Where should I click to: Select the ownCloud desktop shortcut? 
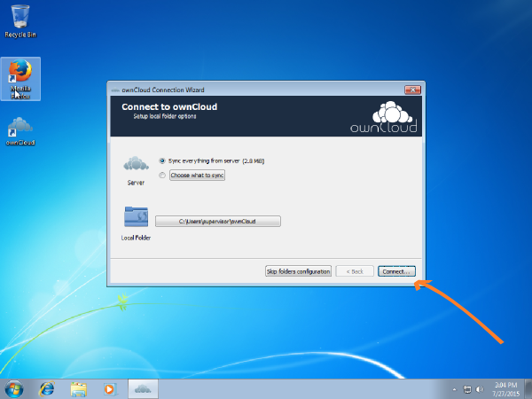coord(20,131)
